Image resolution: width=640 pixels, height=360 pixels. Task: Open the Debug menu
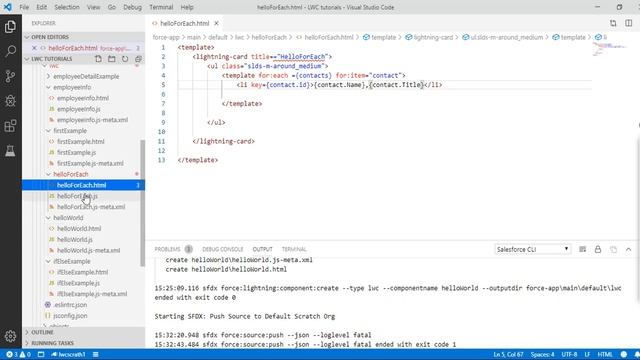pyautogui.click(x=133, y=7)
